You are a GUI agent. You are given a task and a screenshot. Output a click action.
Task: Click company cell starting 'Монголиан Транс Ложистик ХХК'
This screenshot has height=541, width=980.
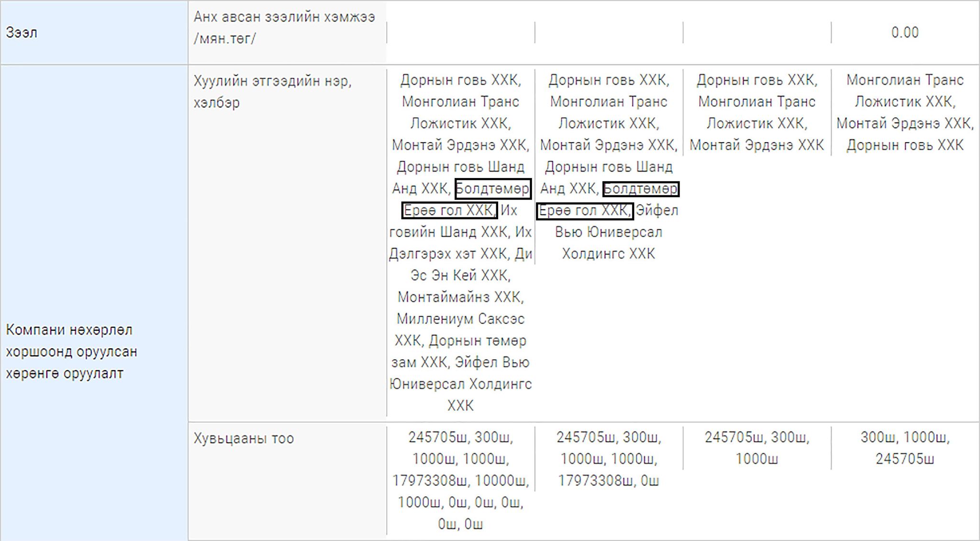[904, 112]
